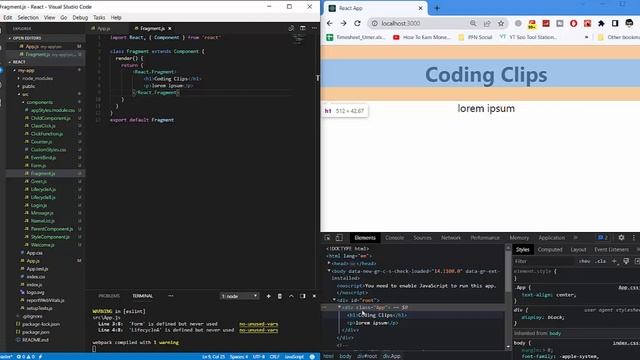Close the VS Code terminal panel

click(x=314, y=296)
